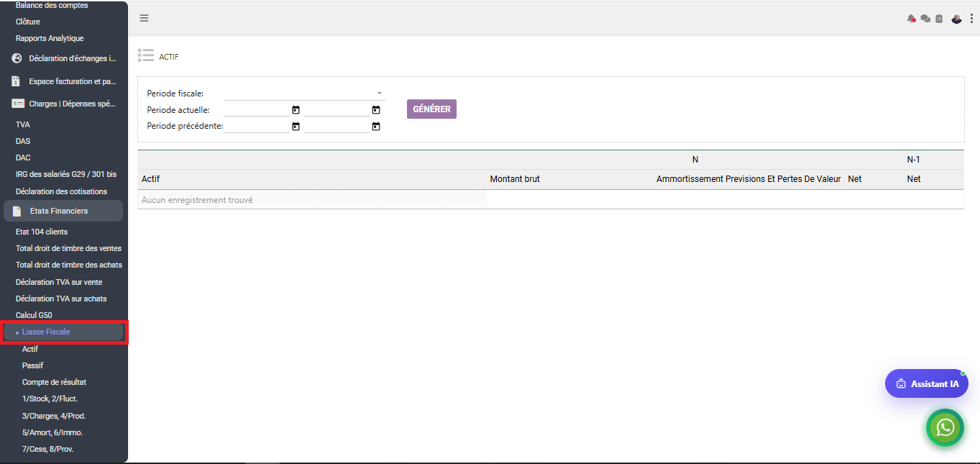Launch the Assistant IA button
The width and height of the screenshot is (980, 464).
[x=927, y=383]
